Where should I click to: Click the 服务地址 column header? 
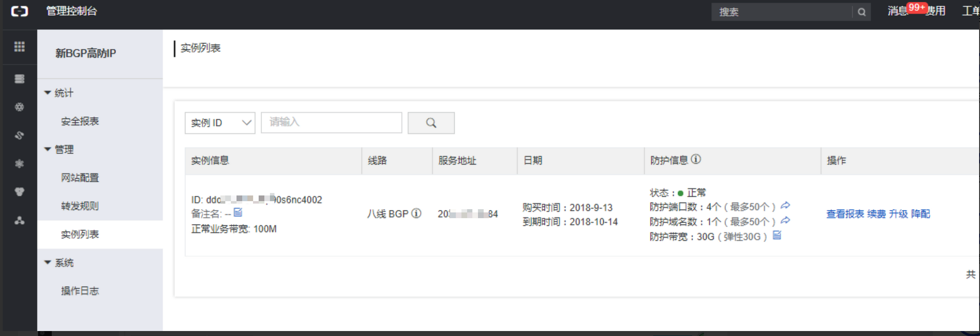click(457, 160)
